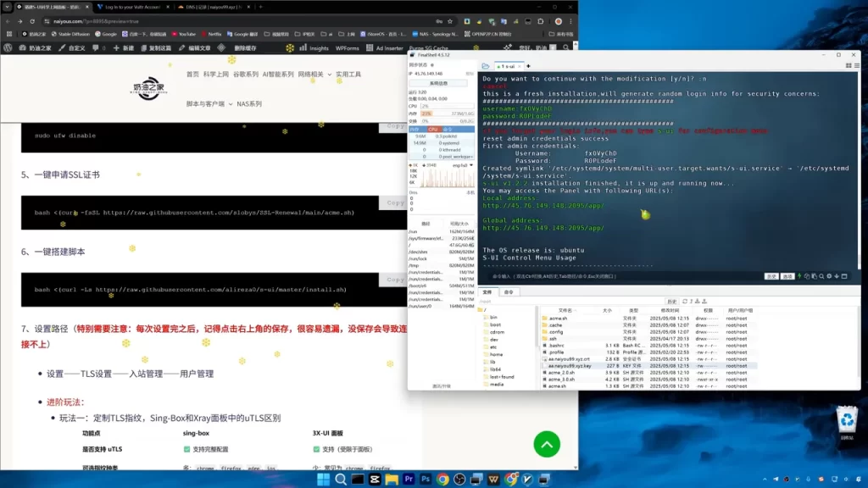Sort files by 文件名 column header
The image size is (868, 488).
(x=565, y=310)
